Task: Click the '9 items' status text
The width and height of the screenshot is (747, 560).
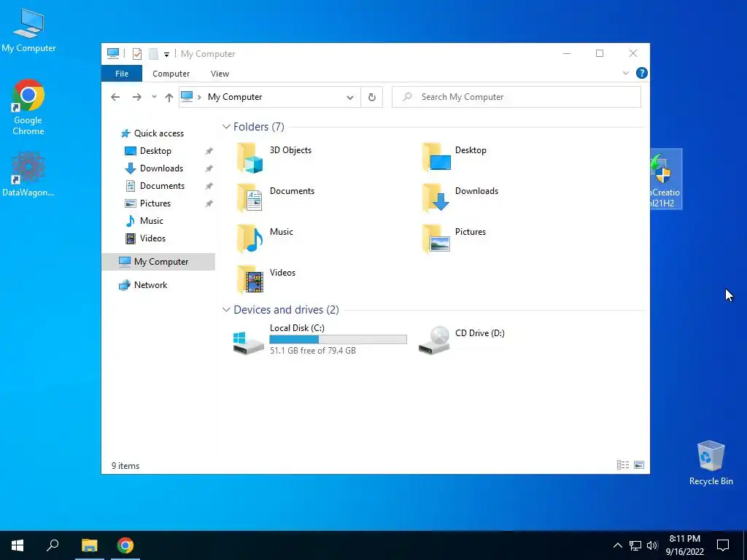Action: pyautogui.click(x=125, y=466)
